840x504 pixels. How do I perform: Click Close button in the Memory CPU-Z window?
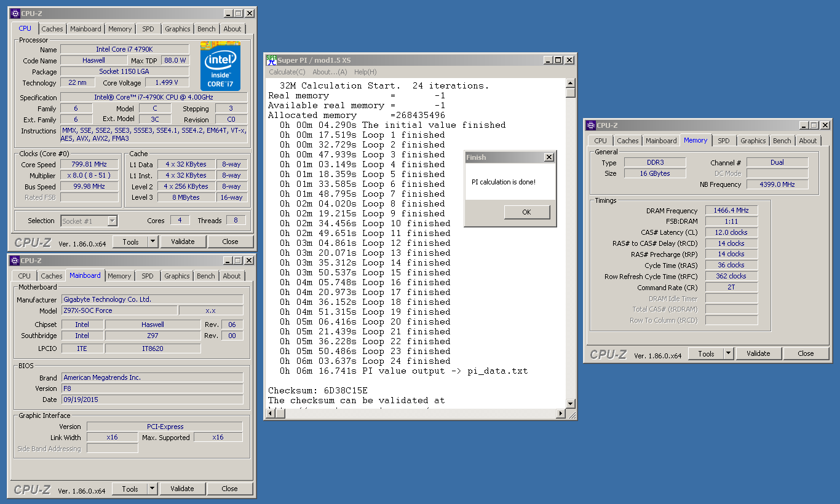[x=806, y=353]
